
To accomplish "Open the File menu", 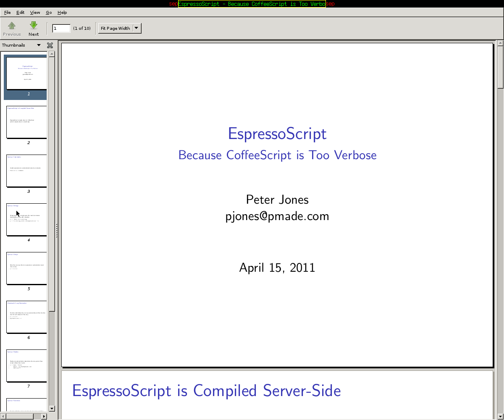I will (x=7, y=13).
